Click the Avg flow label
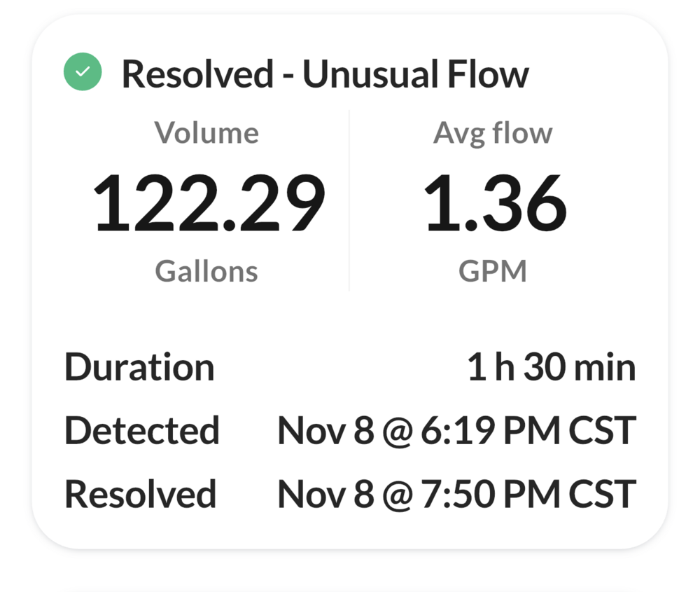The image size is (700, 592). tap(493, 133)
